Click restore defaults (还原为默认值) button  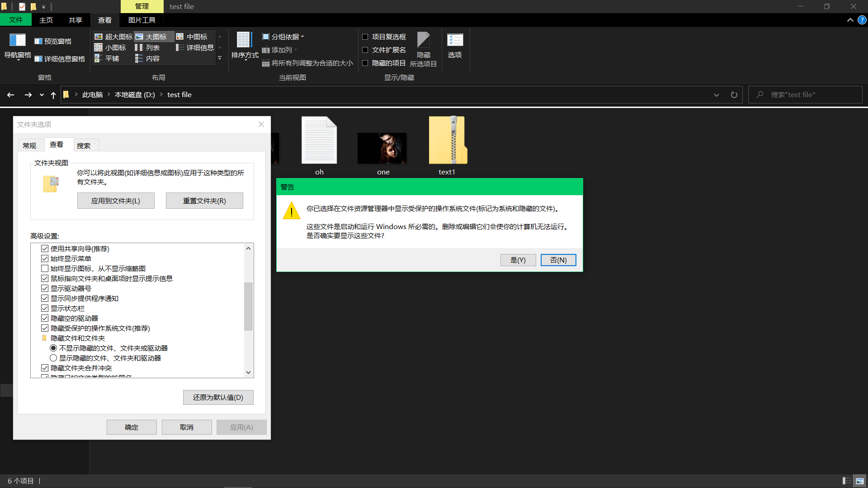coord(218,397)
